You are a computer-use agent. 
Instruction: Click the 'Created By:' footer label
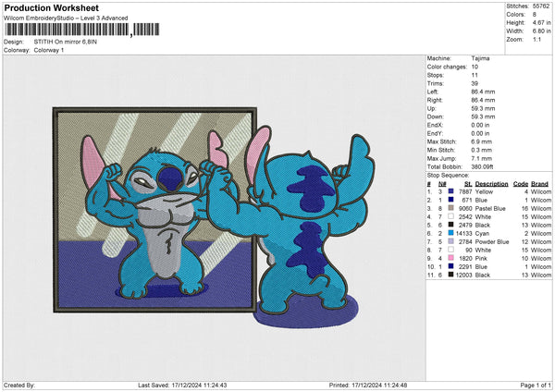click(19, 385)
